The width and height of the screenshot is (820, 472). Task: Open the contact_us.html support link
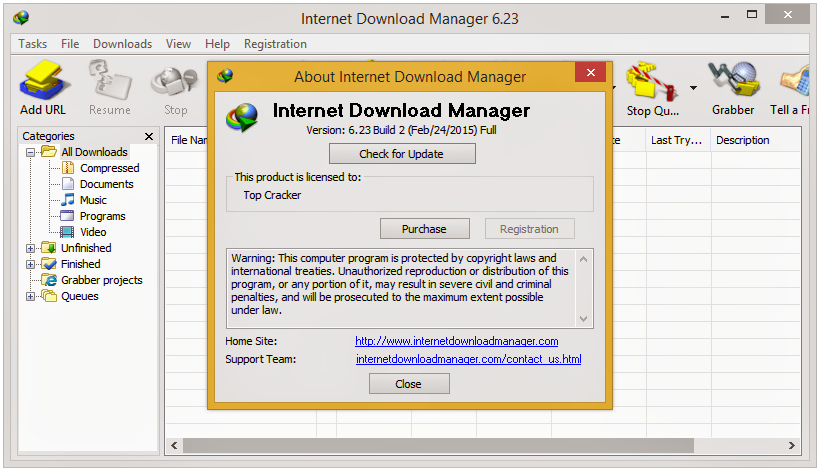[469, 359]
